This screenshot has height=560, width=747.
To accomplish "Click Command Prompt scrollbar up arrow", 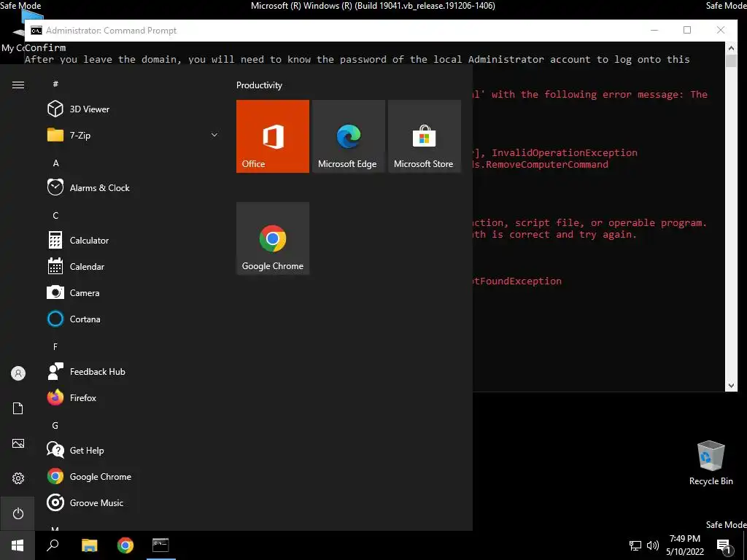I will click(x=731, y=47).
